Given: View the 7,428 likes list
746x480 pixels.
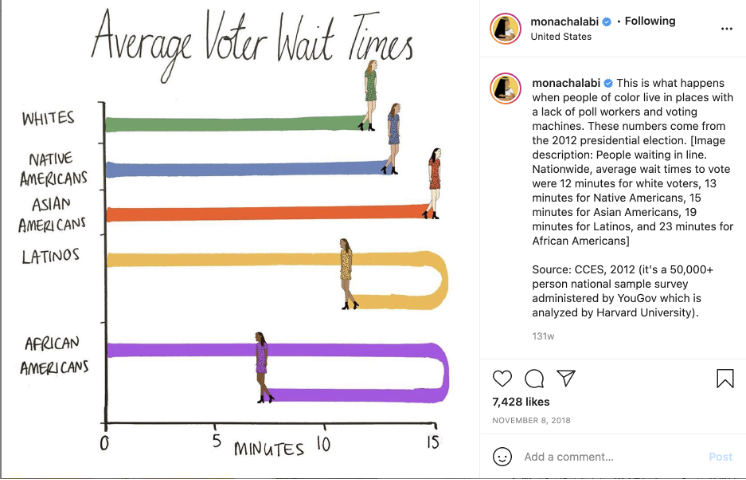Looking at the screenshot, I should coord(521,402).
